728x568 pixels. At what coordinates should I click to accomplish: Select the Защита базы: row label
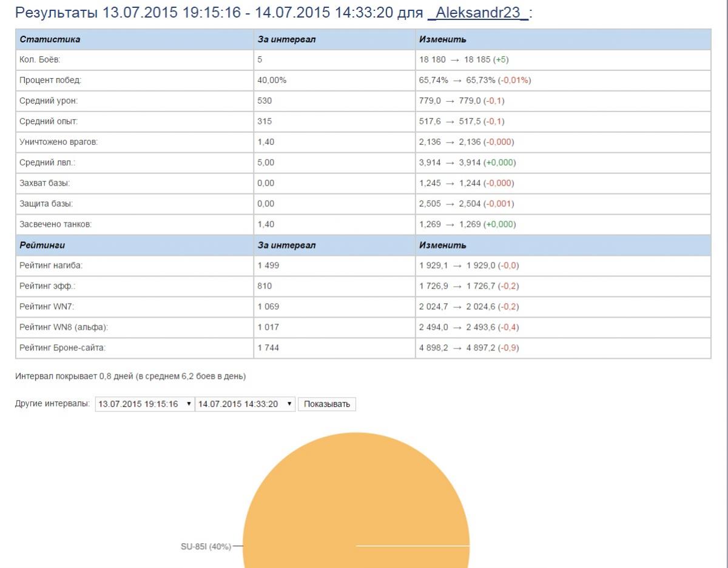coord(46,204)
